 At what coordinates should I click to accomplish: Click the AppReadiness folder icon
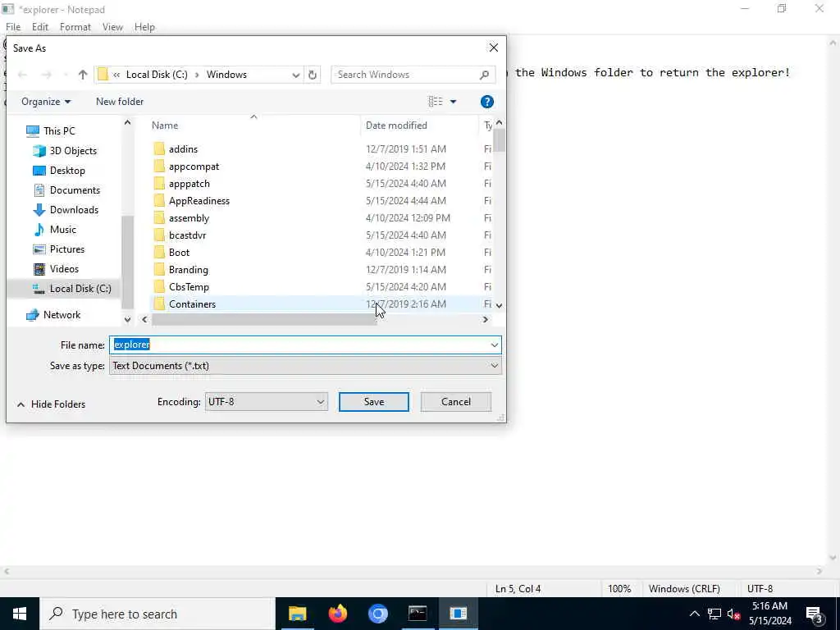click(x=159, y=201)
